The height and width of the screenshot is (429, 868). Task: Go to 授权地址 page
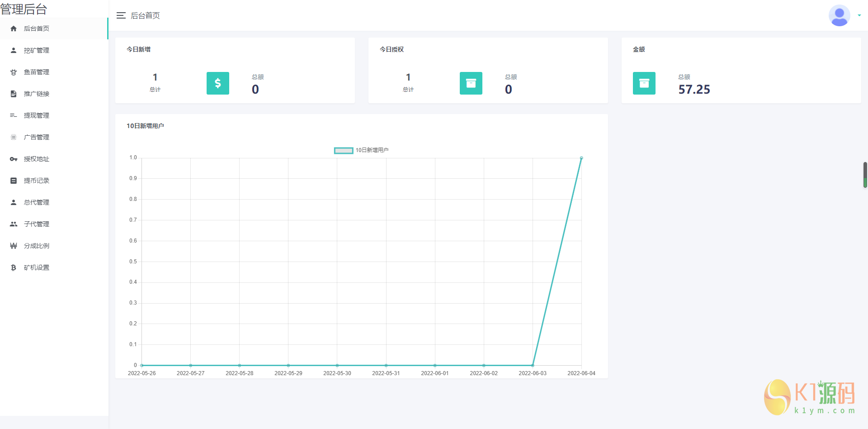54,159
